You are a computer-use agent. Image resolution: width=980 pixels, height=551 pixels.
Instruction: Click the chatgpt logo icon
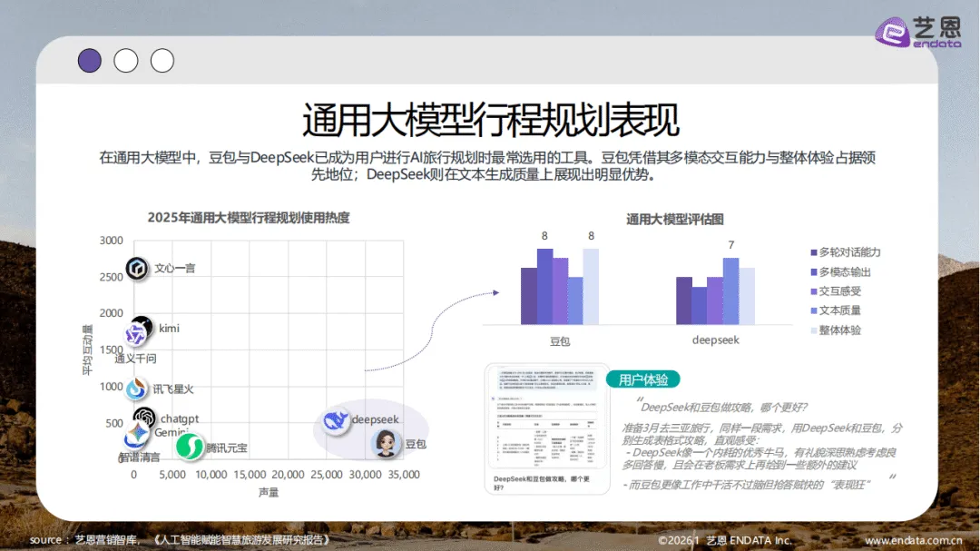pos(144,418)
